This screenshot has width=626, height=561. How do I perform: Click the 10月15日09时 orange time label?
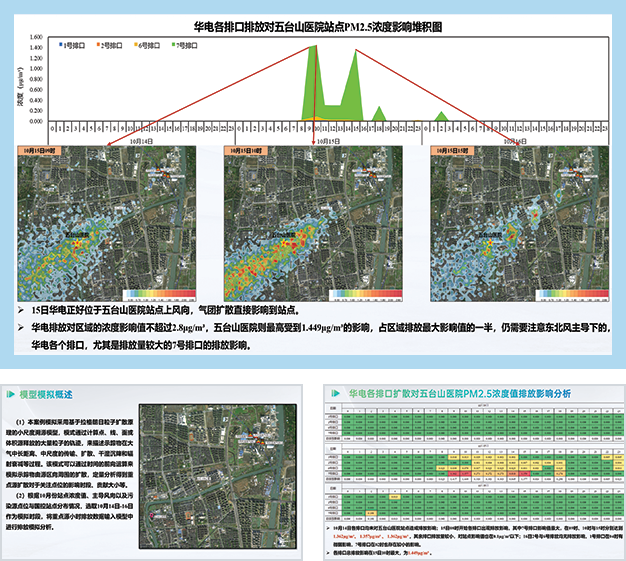point(39,151)
